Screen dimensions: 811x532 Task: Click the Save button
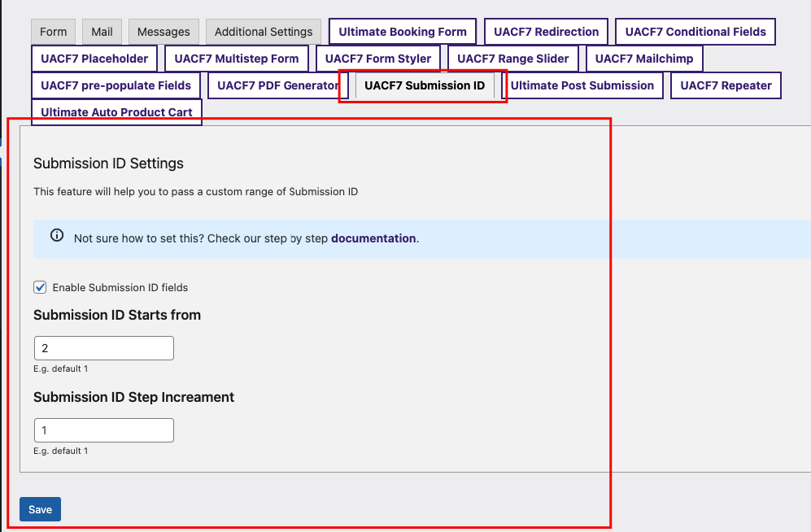(x=40, y=508)
